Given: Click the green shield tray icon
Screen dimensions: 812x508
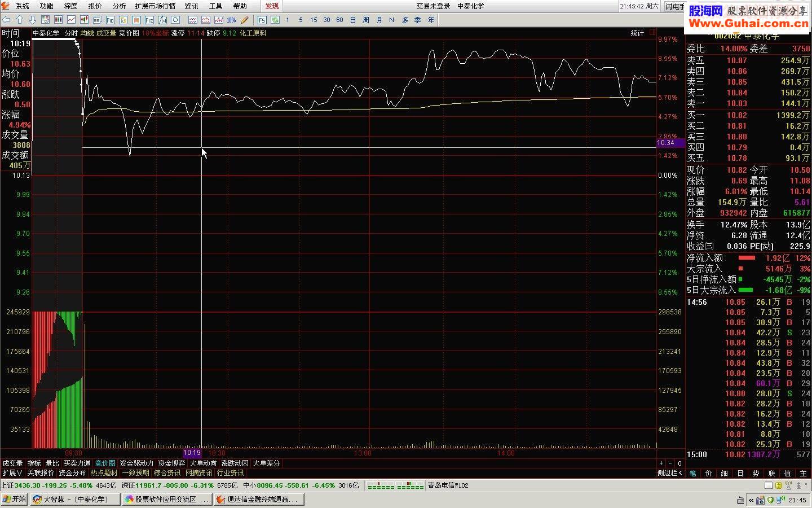Looking at the screenshot, I should 770,500.
